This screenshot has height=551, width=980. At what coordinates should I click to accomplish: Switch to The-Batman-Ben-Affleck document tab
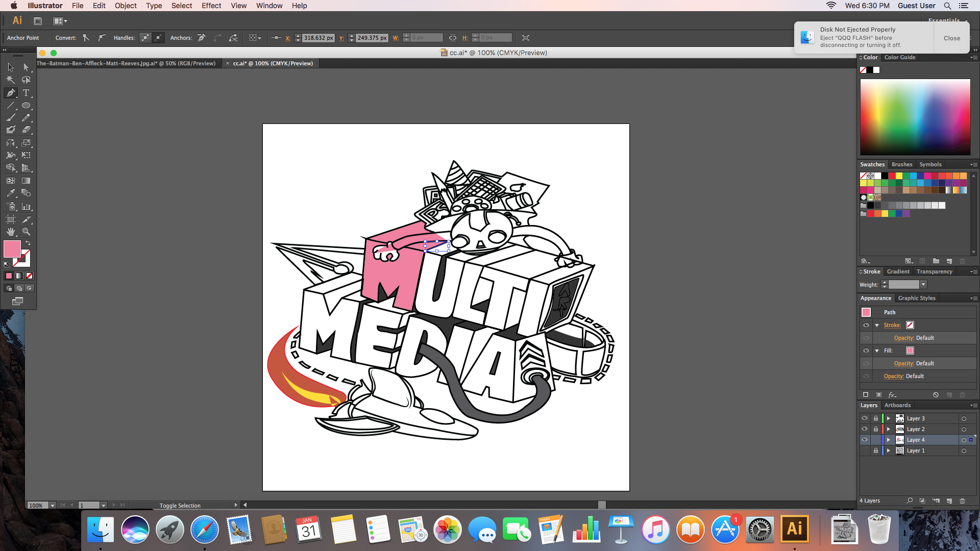coord(126,63)
